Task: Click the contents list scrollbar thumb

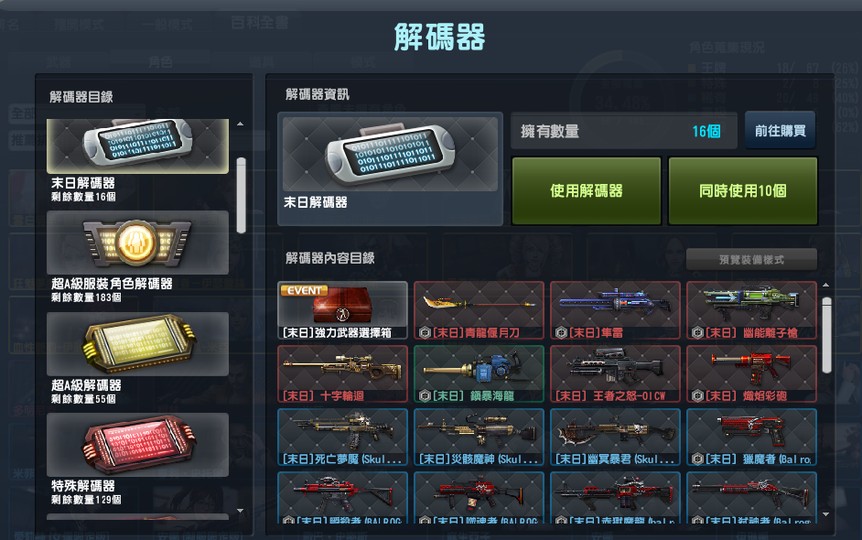Action: (x=826, y=335)
